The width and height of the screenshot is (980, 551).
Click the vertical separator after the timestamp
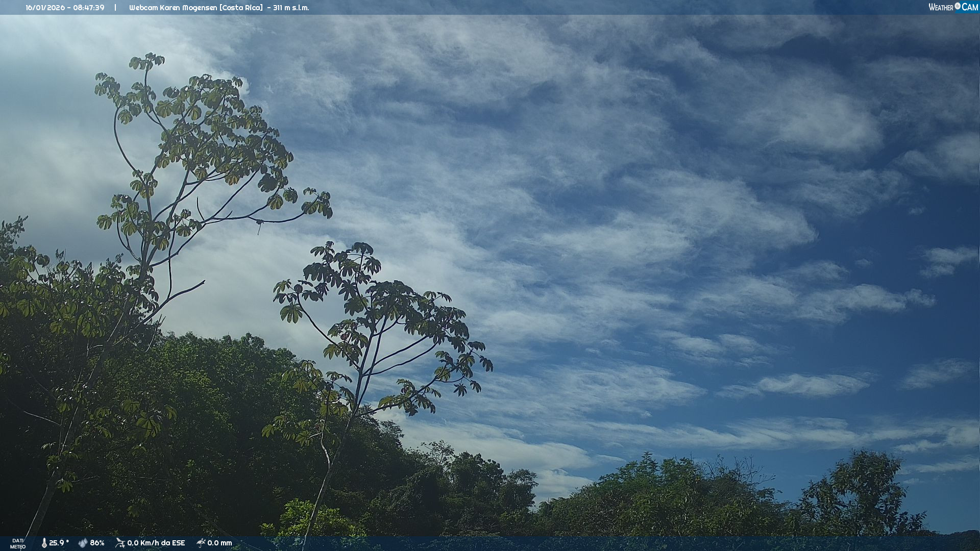coord(115,8)
